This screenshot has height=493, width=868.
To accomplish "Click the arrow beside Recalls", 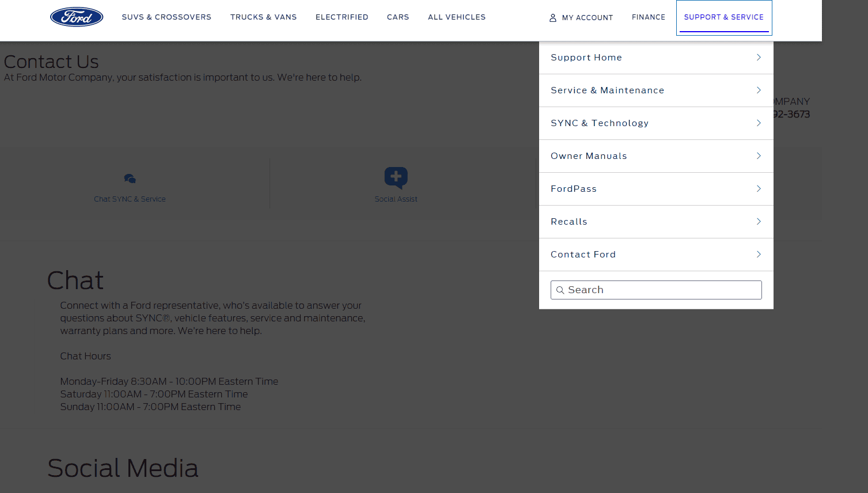I will [x=759, y=222].
